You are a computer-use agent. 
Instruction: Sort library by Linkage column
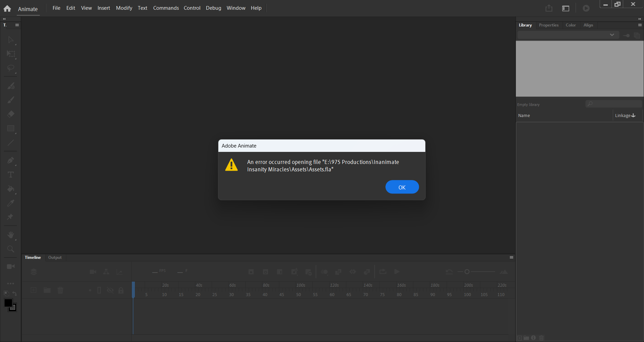[x=625, y=115]
